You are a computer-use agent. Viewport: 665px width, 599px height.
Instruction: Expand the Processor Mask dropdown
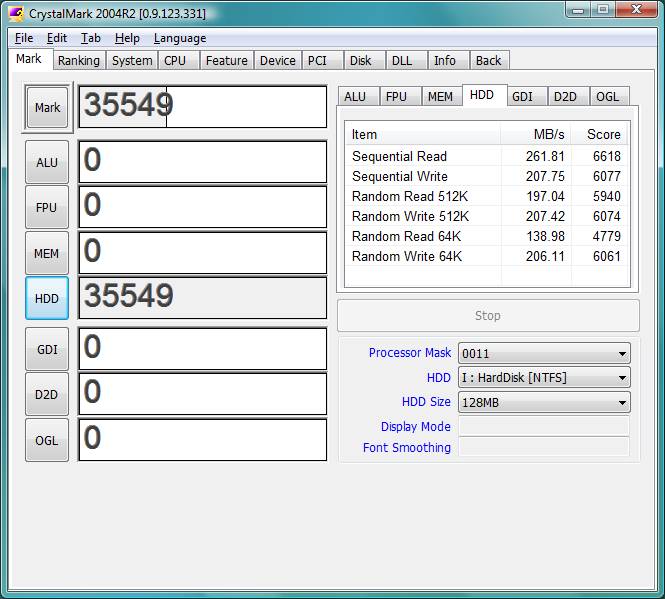pyautogui.click(x=544, y=353)
